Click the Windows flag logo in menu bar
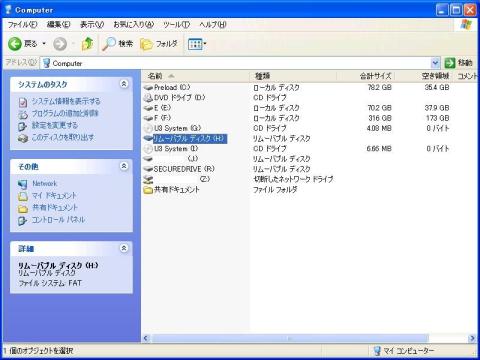This screenshot has height=360, width=480. (x=466, y=25)
